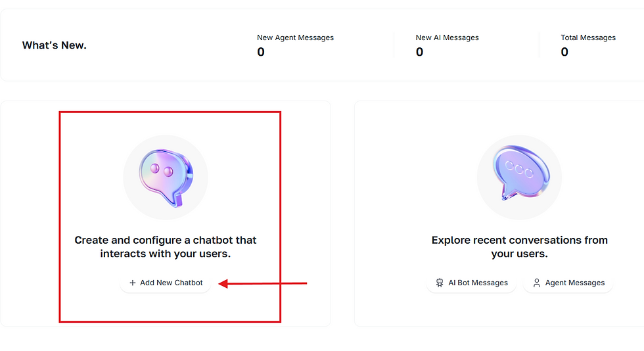
Task: Click the 'Create and configure a chatbot' text
Action: click(166, 246)
